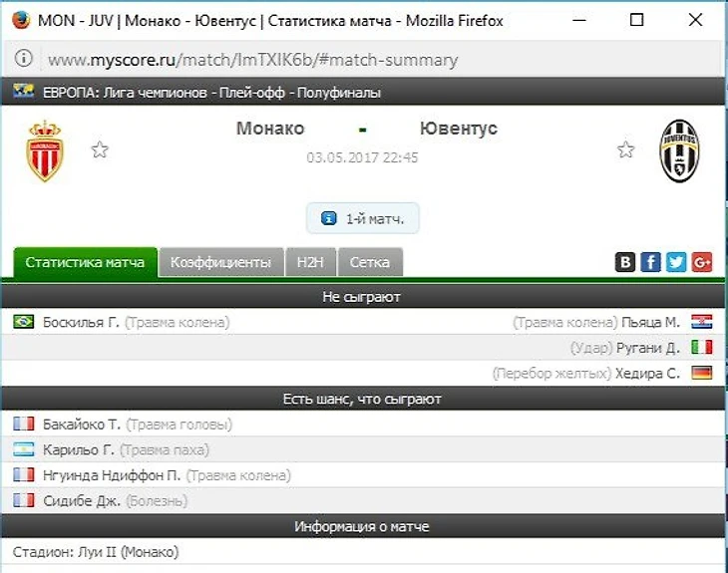Click (Болезнь) note for Сидибе
The image size is (728, 573).
pyautogui.click(x=157, y=500)
